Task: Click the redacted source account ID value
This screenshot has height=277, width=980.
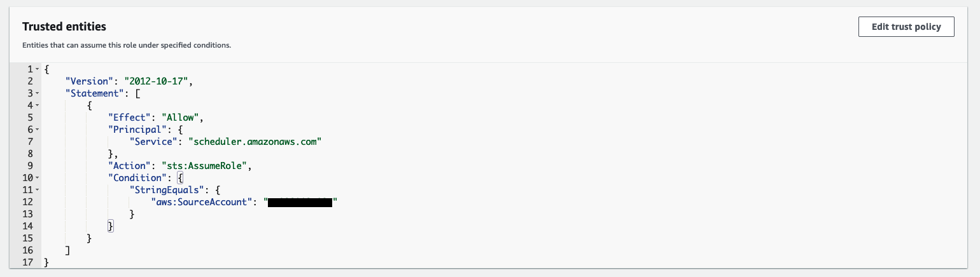Action: click(300, 202)
